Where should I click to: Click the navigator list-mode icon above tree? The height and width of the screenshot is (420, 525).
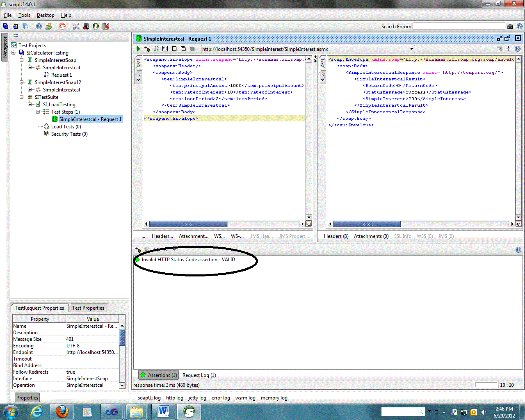16,37
